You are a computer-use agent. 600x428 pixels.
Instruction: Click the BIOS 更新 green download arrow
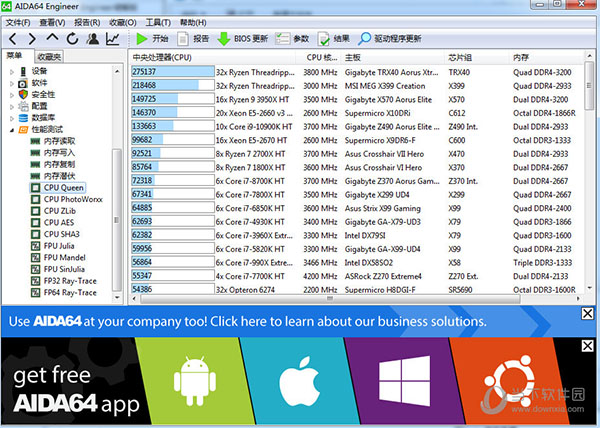(x=223, y=39)
